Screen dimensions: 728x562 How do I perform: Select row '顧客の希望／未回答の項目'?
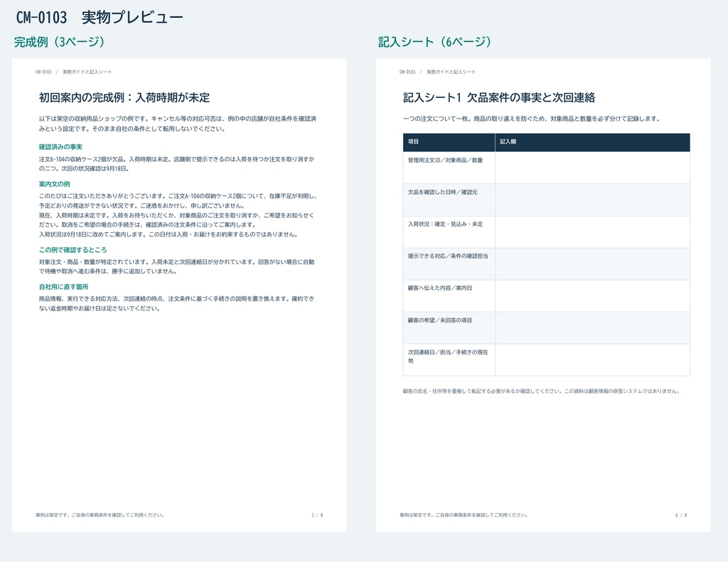(547, 328)
